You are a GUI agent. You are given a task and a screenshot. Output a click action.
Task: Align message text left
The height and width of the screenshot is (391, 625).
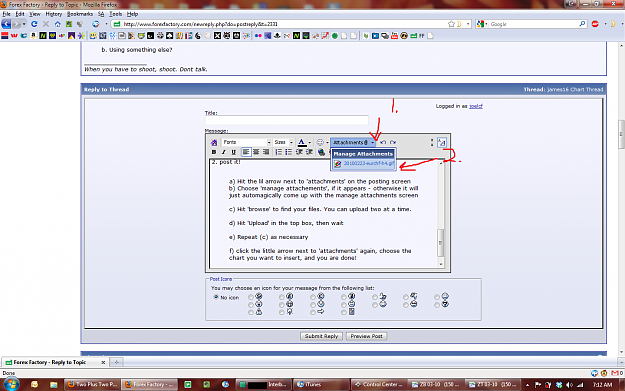[246, 152]
